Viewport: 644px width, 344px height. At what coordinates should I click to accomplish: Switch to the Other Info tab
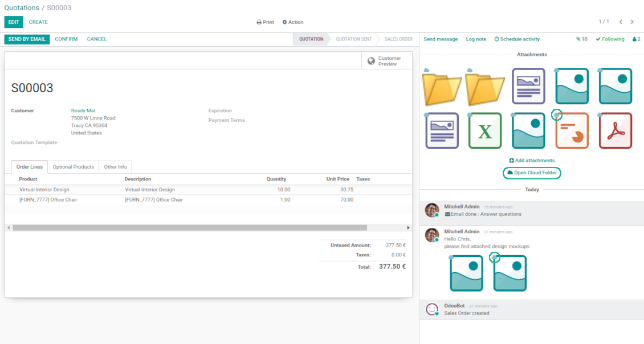(115, 167)
